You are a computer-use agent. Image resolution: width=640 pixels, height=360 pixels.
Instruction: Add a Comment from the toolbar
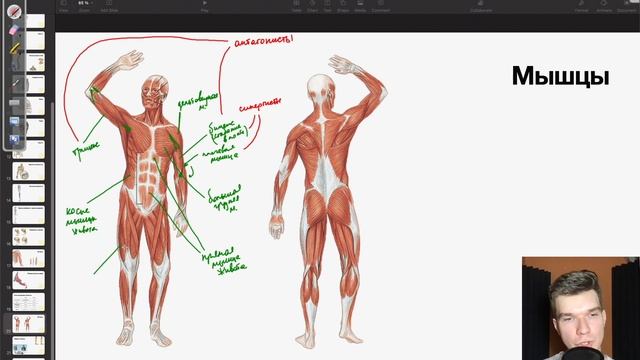click(380, 6)
